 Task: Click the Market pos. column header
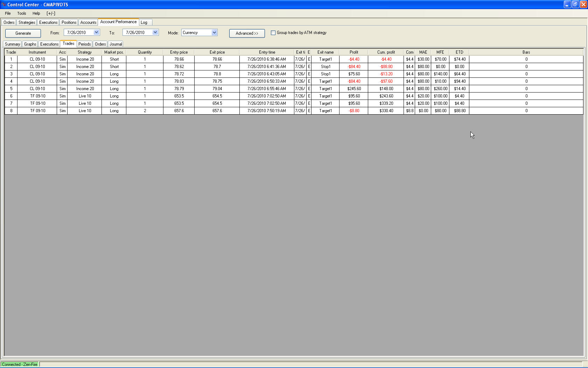tap(114, 52)
